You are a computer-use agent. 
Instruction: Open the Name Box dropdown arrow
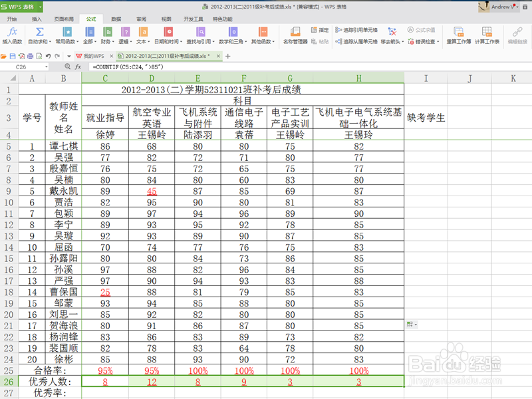coord(46,67)
